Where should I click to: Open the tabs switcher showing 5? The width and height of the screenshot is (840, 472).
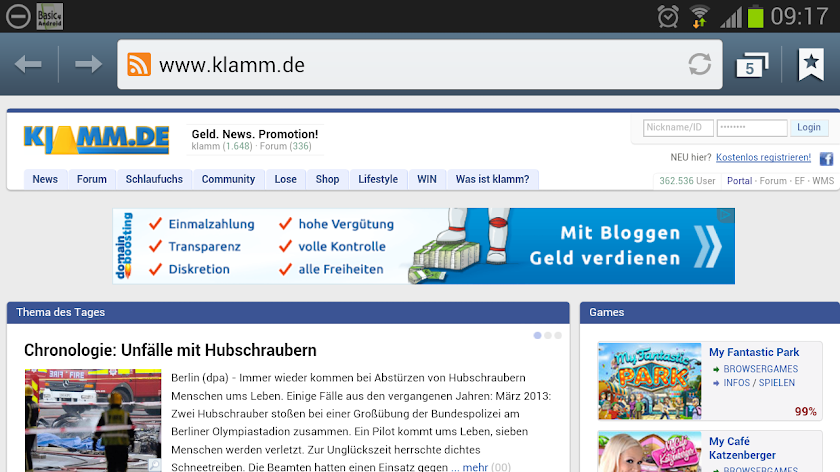[752, 65]
